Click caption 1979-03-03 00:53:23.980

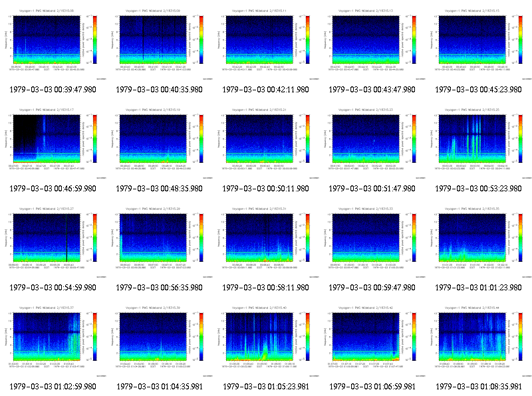pyautogui.click(x=478, y=189)
